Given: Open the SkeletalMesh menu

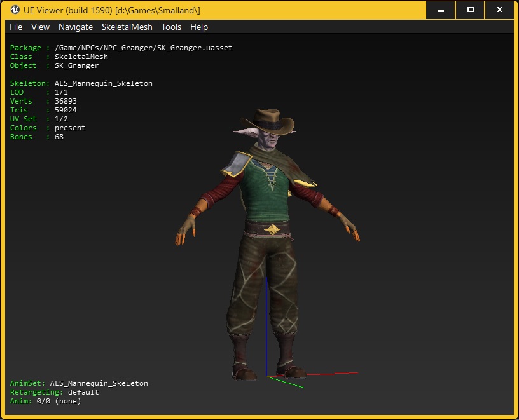Looking at the screenshot, I should click(x=127, y=27).
